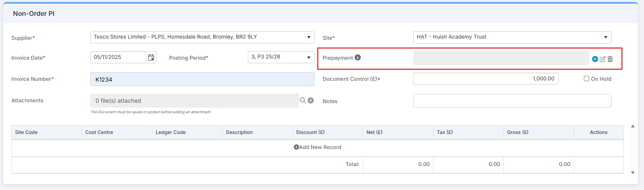Screen dimensions: 644x190
Task: Click into the Notes text field
Action: 512,101
